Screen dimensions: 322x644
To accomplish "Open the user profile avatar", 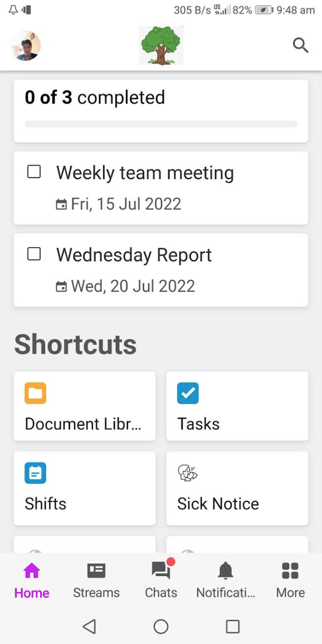I will click(26, 45).
